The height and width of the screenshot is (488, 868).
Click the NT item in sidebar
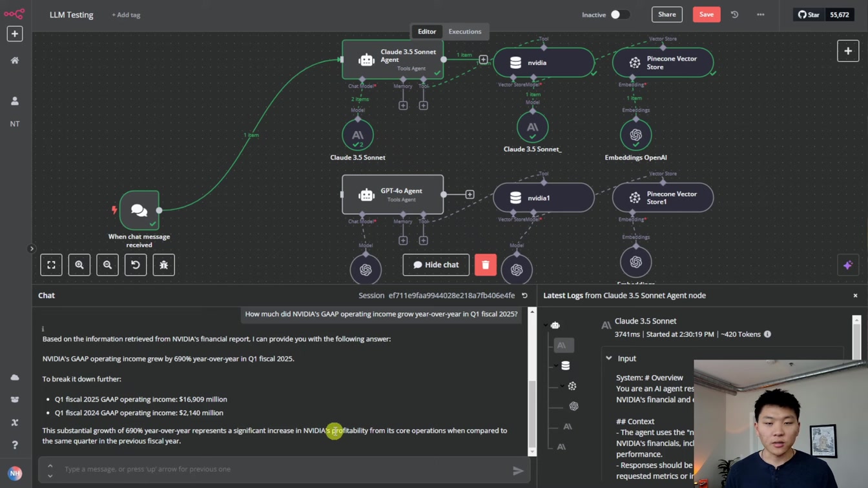point(15,123)
